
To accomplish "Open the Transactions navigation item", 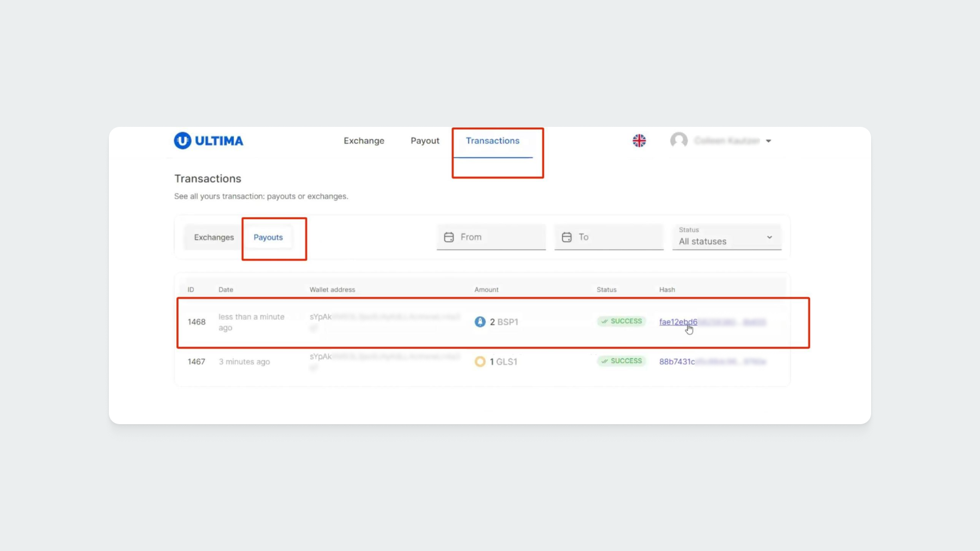I will point(492,140).
